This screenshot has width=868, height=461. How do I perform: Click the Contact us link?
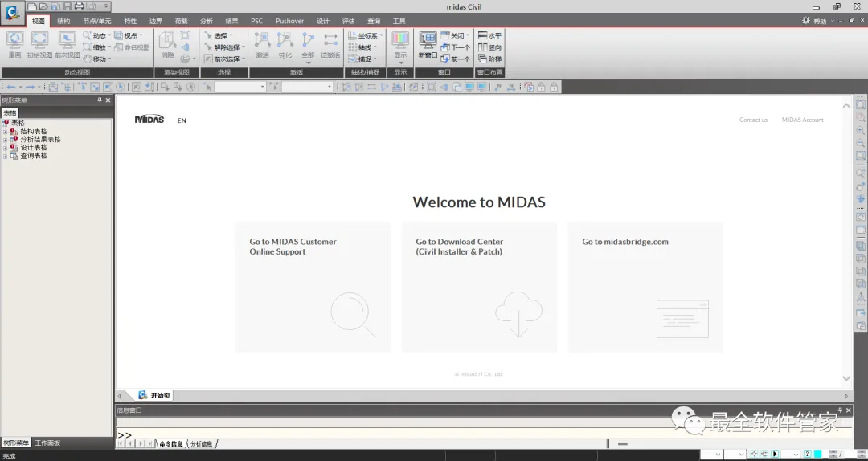(x=753, y=120)
